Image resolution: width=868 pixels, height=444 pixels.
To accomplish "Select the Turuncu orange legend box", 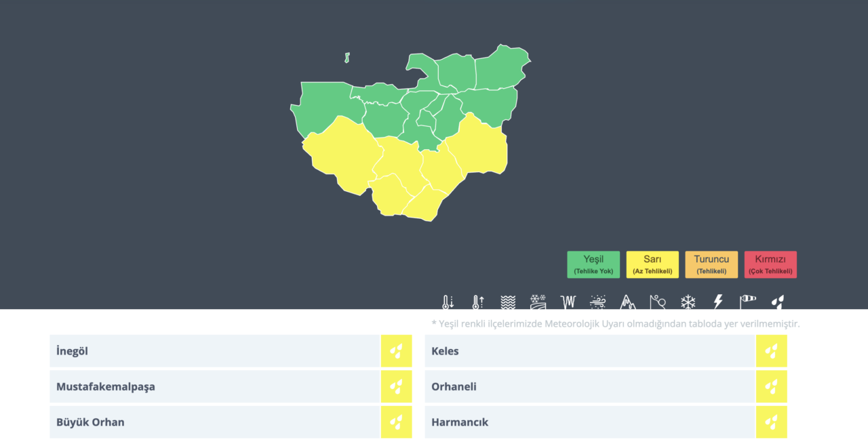I will tap(711, 264).
